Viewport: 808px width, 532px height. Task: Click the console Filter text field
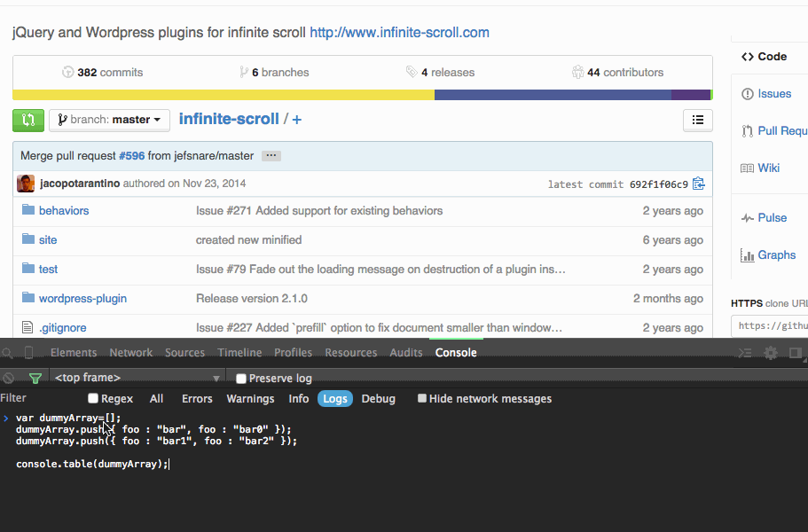(x=41, y=398)
